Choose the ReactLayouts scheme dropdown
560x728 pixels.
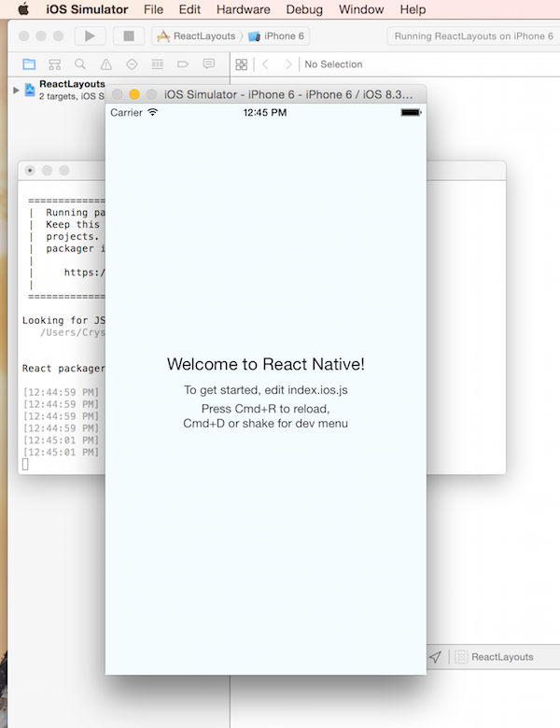click(197, 36)
